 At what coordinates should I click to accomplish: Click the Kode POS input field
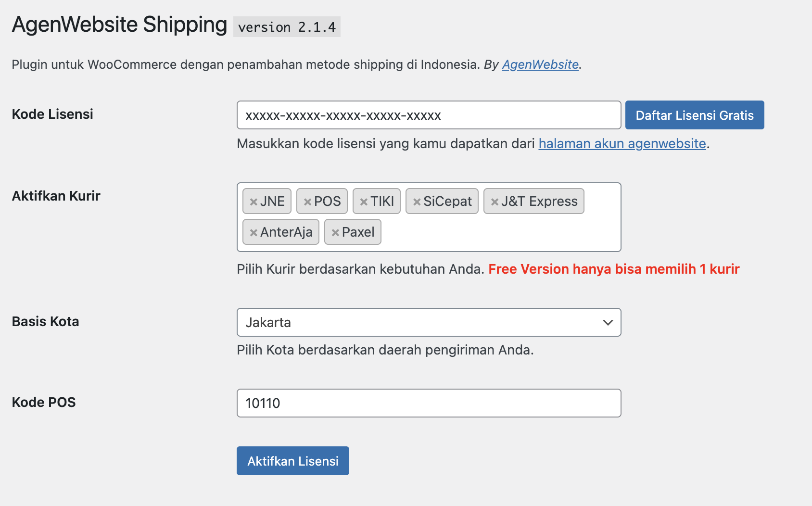click(429, 403)
